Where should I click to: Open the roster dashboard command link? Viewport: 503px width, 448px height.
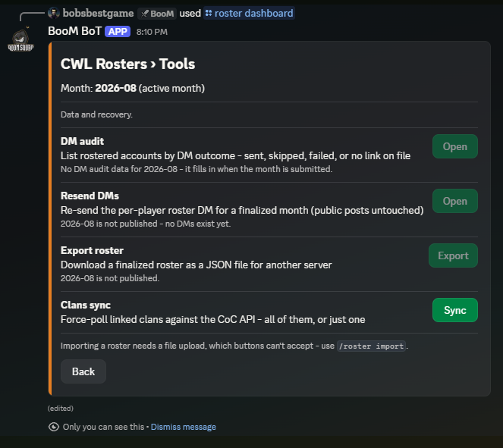[249, 13]
